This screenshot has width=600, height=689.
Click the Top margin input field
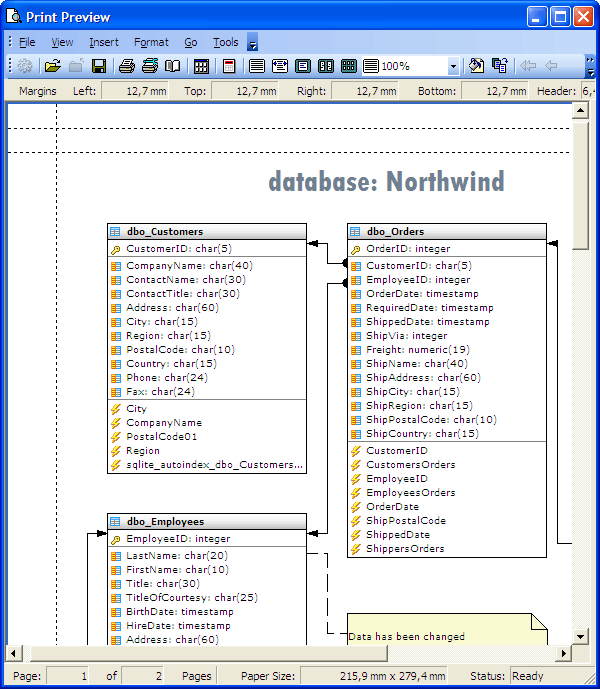pos(245,91)
